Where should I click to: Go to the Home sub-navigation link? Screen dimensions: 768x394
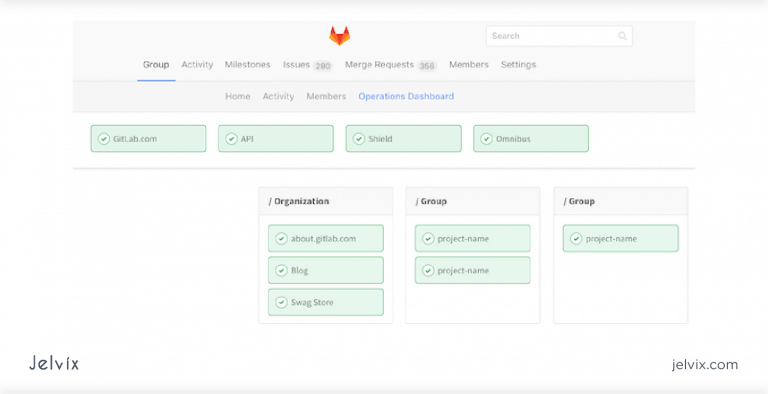238,97
